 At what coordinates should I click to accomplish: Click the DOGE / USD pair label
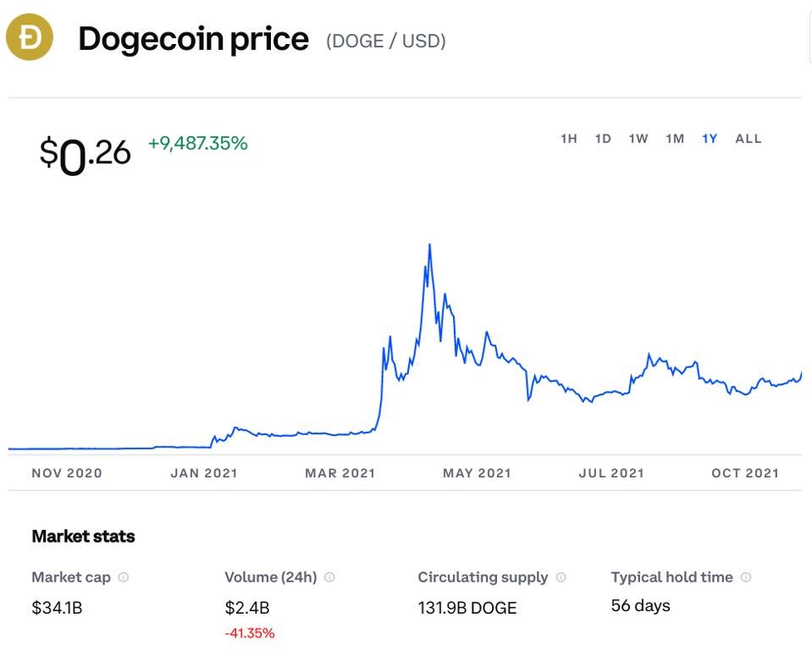386,41
